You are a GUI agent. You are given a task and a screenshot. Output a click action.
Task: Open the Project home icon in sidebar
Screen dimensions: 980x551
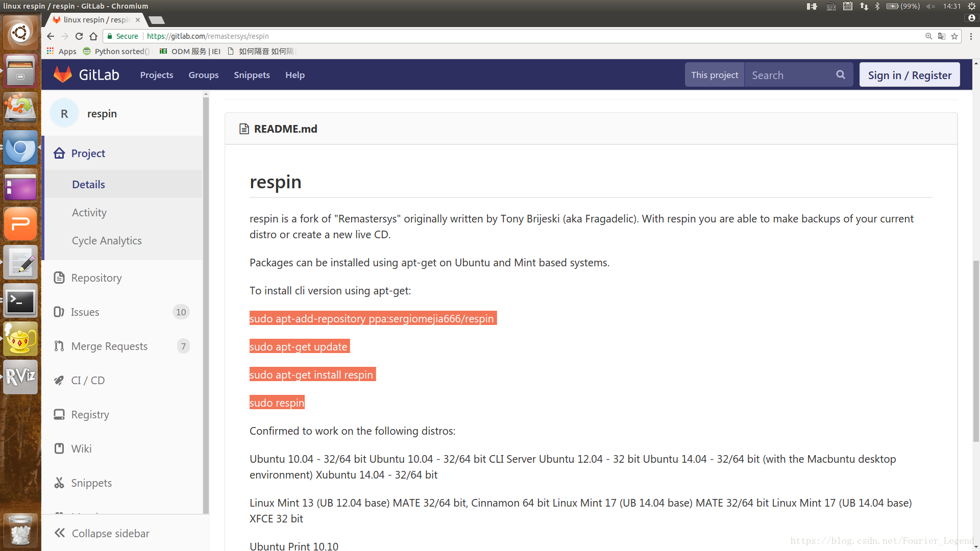pos(59,153)
